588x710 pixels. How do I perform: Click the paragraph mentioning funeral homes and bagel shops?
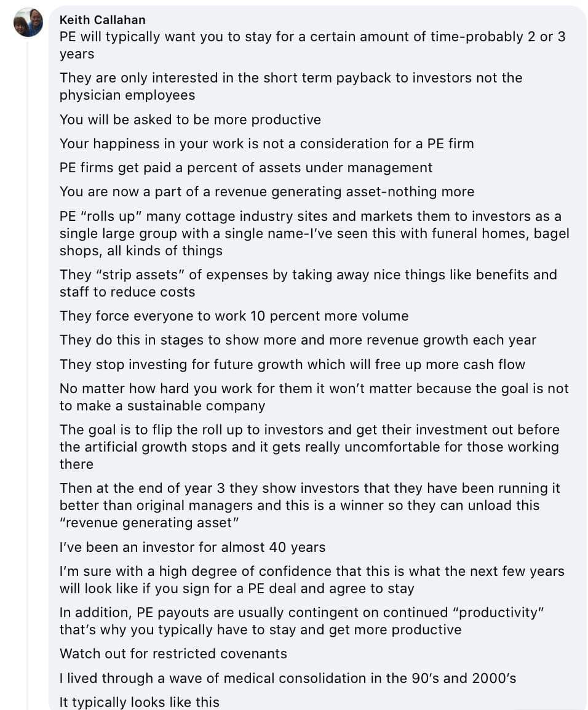[x=314, y=233]
